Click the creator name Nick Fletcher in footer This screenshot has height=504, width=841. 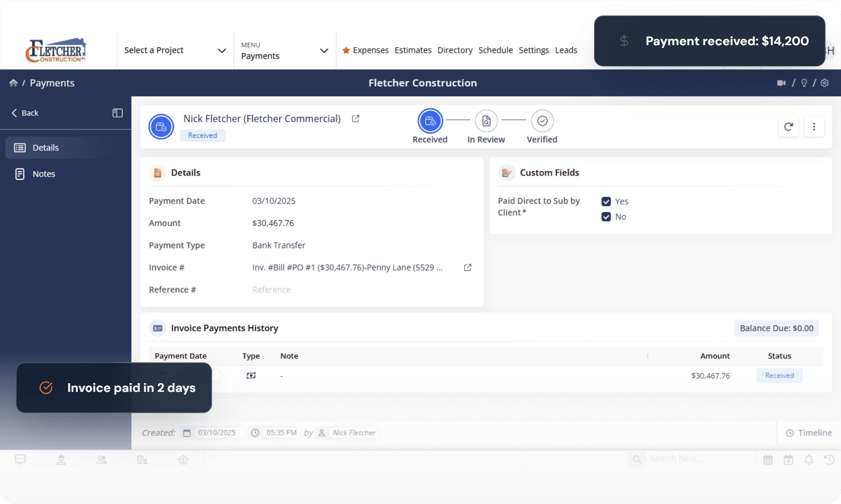click(354, 433)
